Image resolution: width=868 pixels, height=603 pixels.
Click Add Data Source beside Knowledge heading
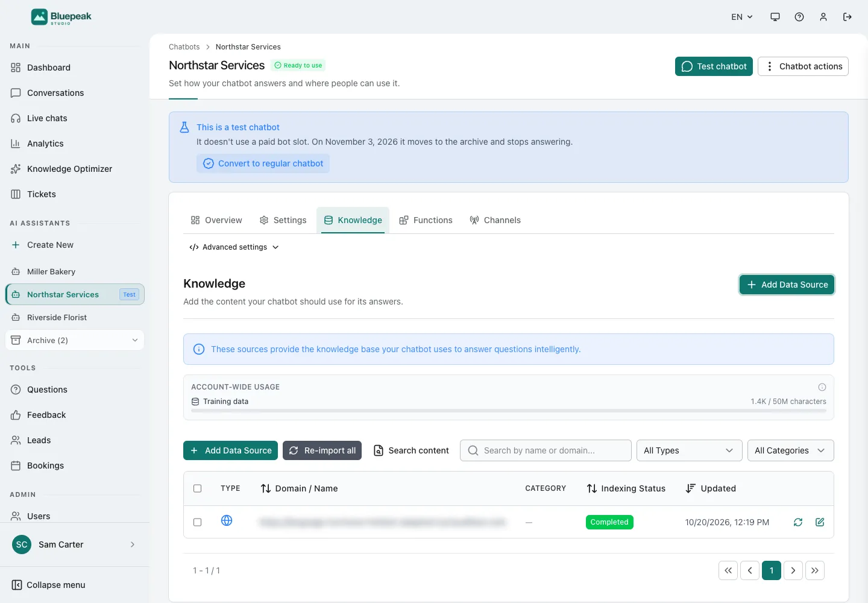tap(787, 285)
